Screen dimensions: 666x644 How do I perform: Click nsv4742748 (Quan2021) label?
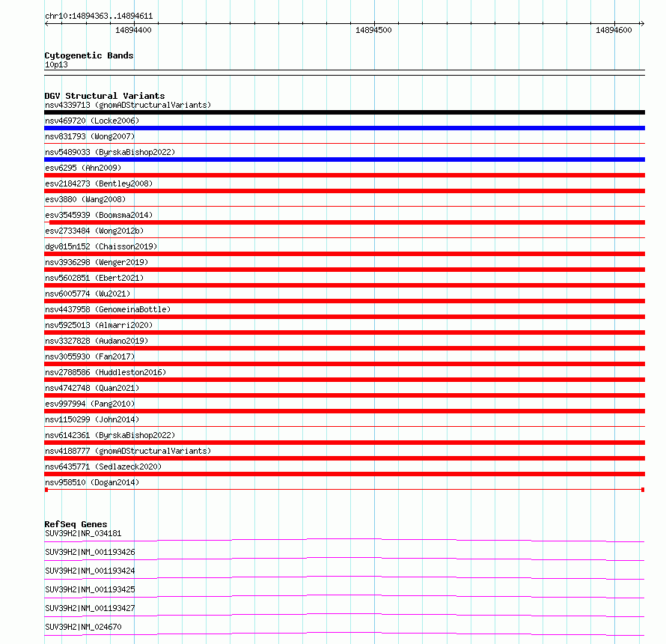[92, 388]
